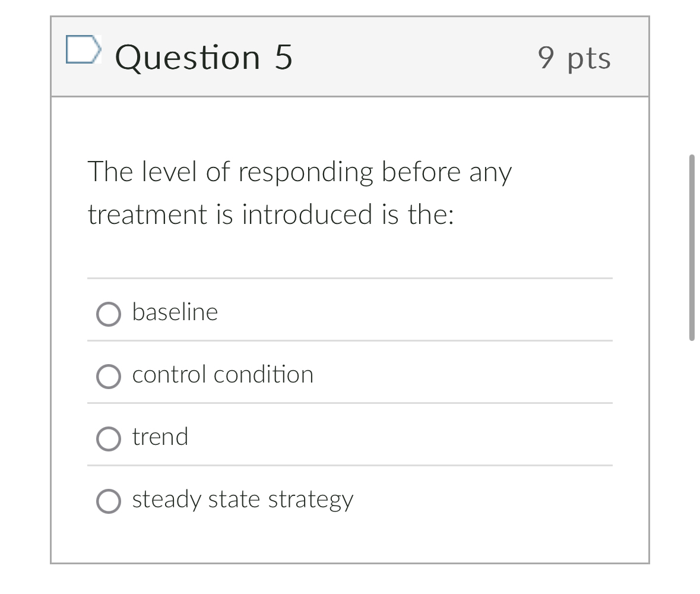Click the trend answer text
700x594 pixels.
160,437
